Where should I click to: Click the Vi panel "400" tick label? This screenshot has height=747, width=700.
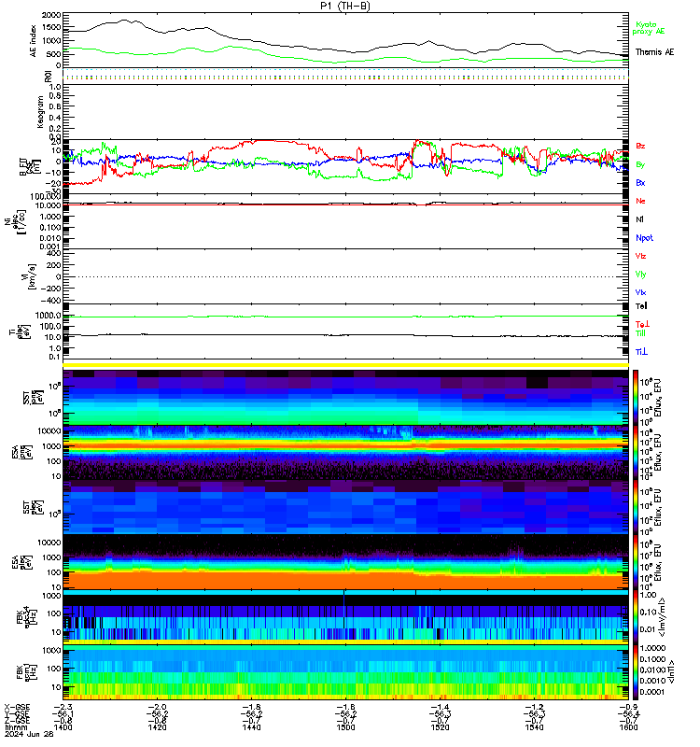pyautogui.click(x=54, y=253)
